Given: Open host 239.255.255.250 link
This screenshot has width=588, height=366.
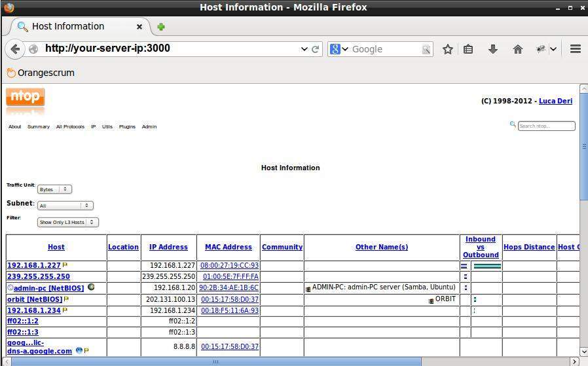Looking at the screenshot, I should [38, 276].
